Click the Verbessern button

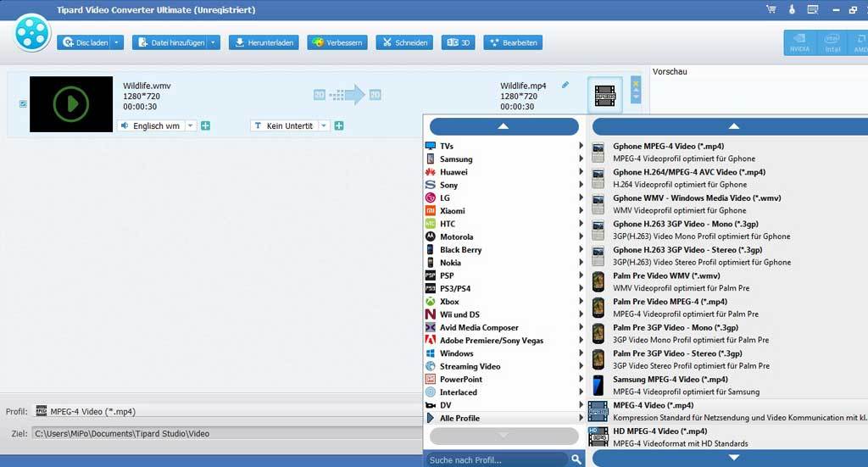click(337, 42)
